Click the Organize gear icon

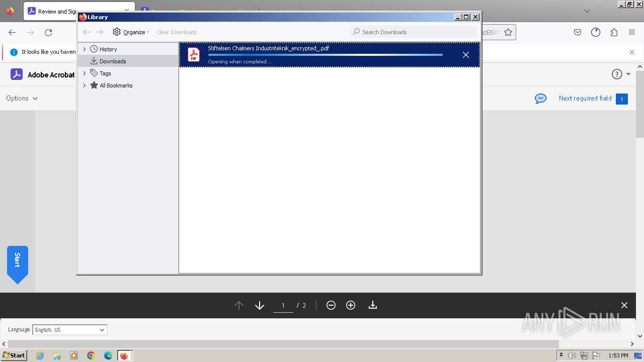(x=117, y=32)
